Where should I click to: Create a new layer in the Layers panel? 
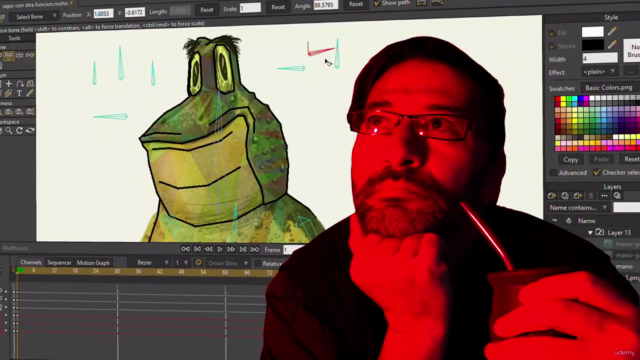[552, 196]
